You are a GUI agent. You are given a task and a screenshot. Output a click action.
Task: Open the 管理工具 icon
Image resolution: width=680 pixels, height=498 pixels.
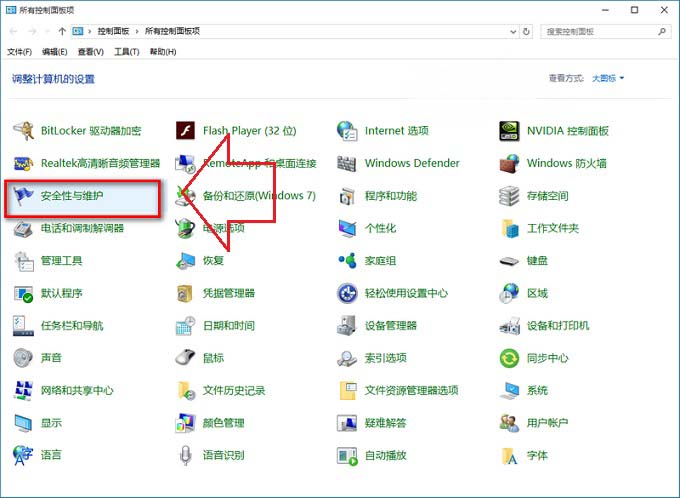click(23, 261)
